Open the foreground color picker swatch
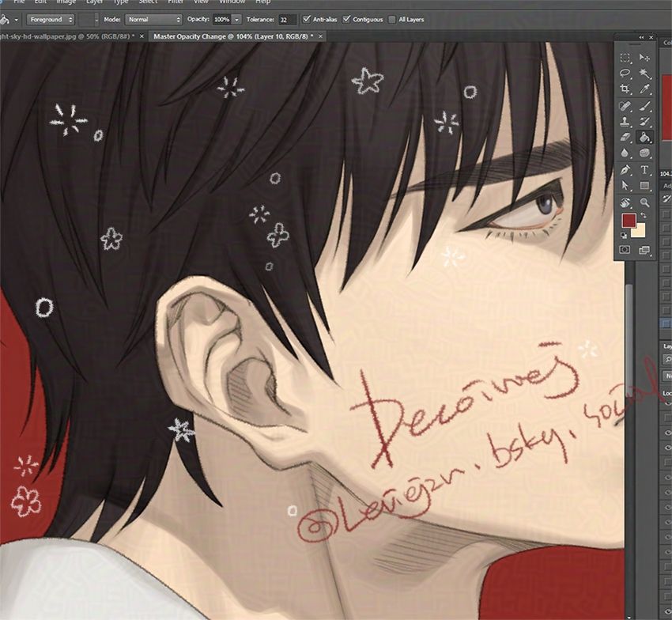This screenshot has width=672, height=620. tap(629, 221)
